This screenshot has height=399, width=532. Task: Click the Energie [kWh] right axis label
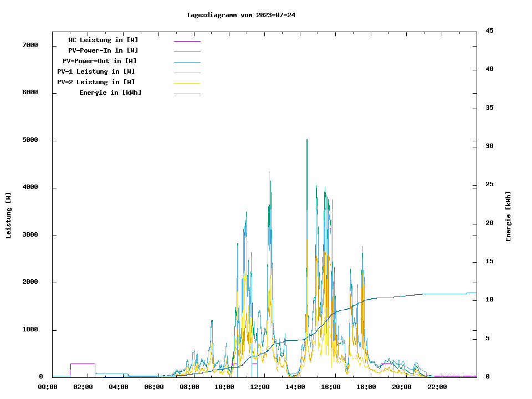pos(508,216)
